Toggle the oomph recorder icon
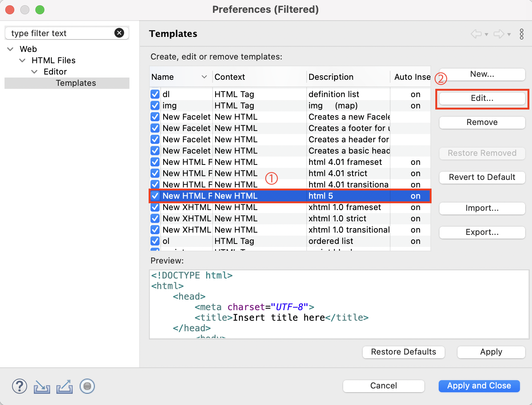Viewport: 532px width, 405px height. click(87, 386)
